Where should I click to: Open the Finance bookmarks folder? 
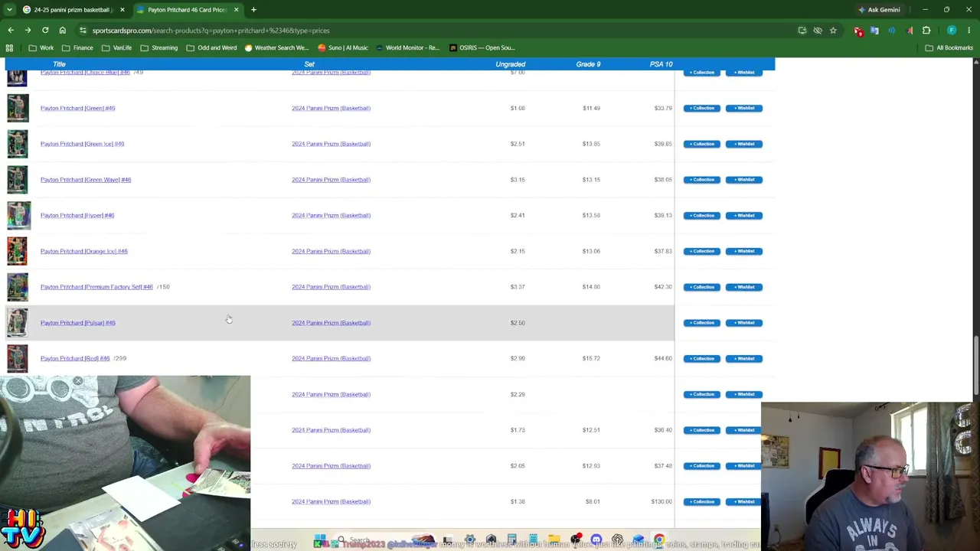pyautogui.click(x=77, y=47)
